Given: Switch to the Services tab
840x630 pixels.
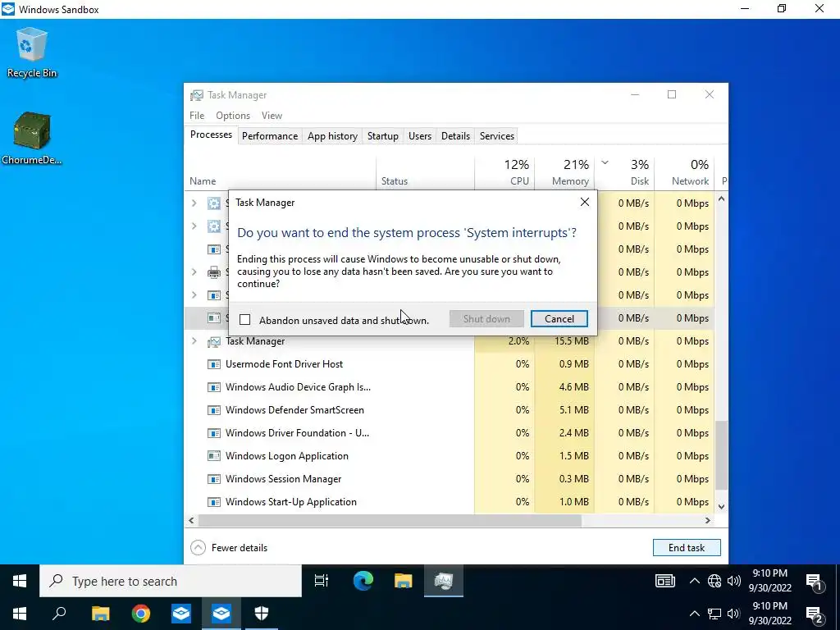Looking at the screenshot, I should pos(496,136).
